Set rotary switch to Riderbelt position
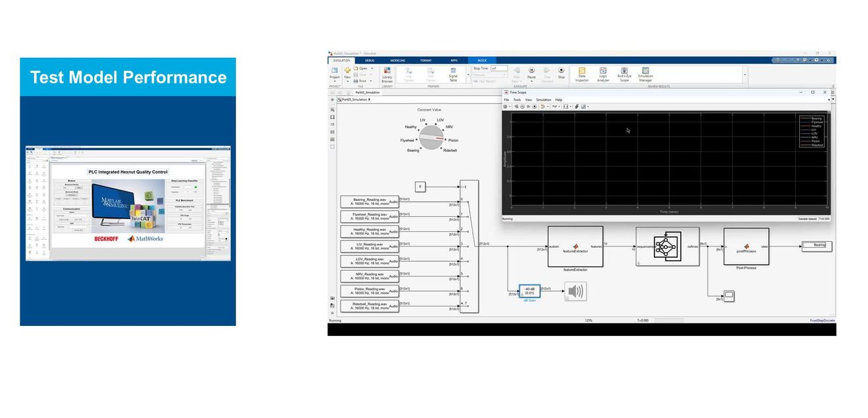The image size is (868, 418). tap(450, 151)
